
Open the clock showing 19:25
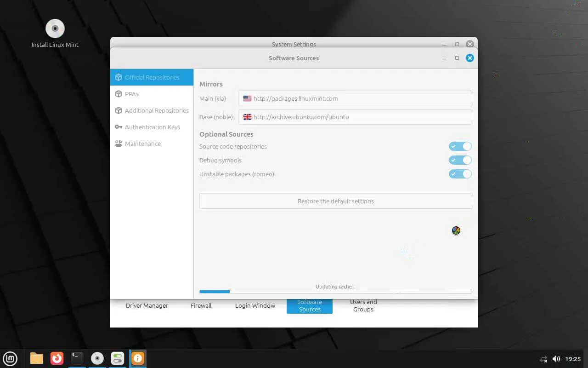573,359
